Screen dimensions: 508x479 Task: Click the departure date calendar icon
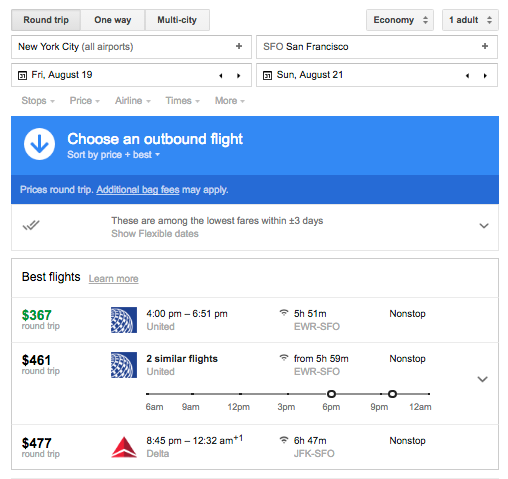click(x=22, y=75)
